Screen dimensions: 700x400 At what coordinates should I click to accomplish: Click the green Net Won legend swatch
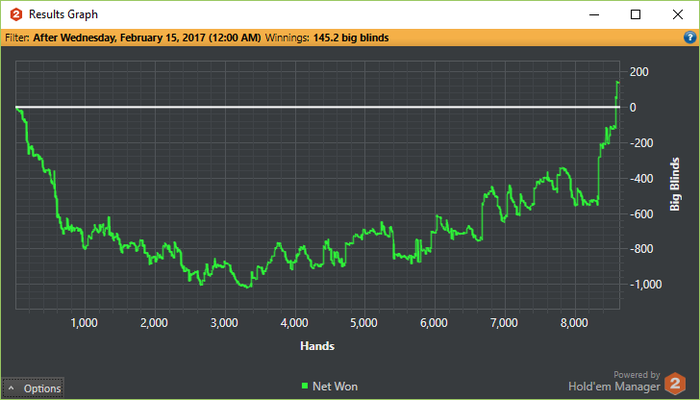[305, 386]
